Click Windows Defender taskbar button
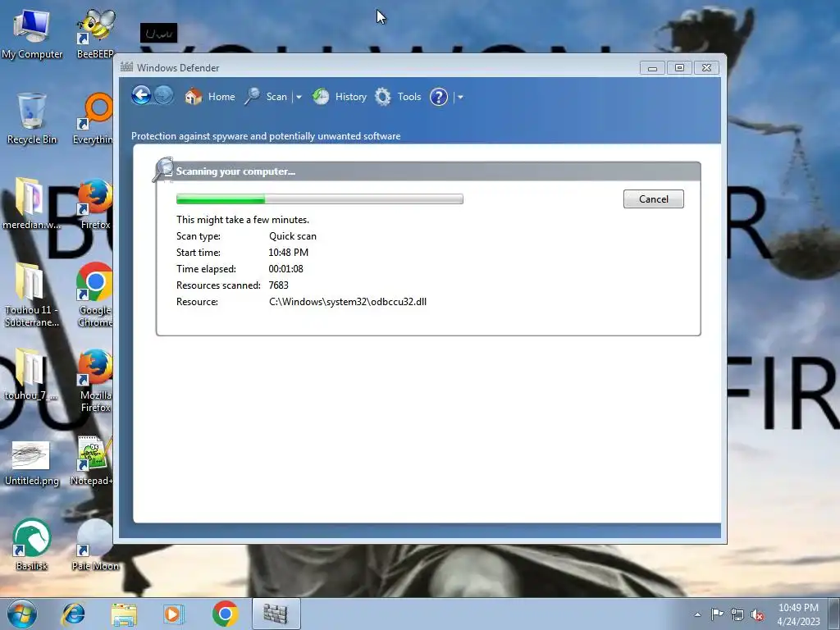Image resolution: width=840 pixels, height=630 pixels. point(276,614)
